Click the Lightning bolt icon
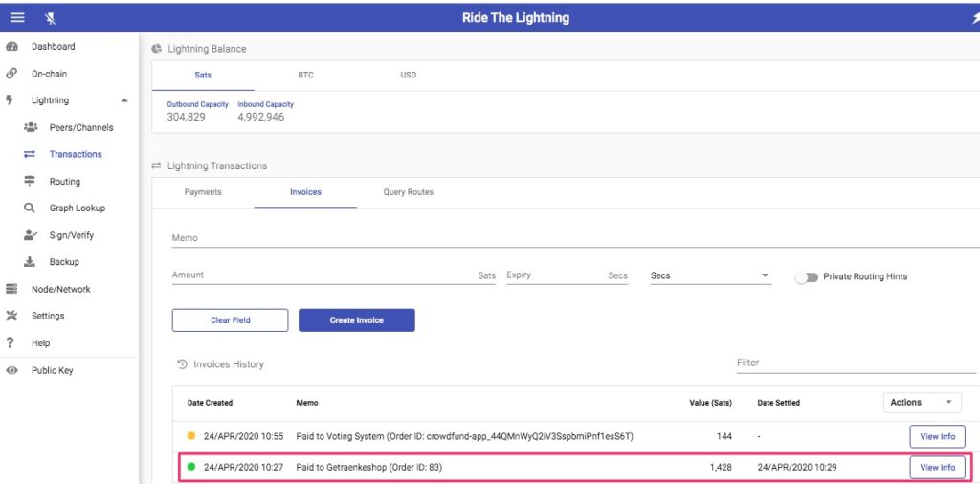 coord(10,100)
